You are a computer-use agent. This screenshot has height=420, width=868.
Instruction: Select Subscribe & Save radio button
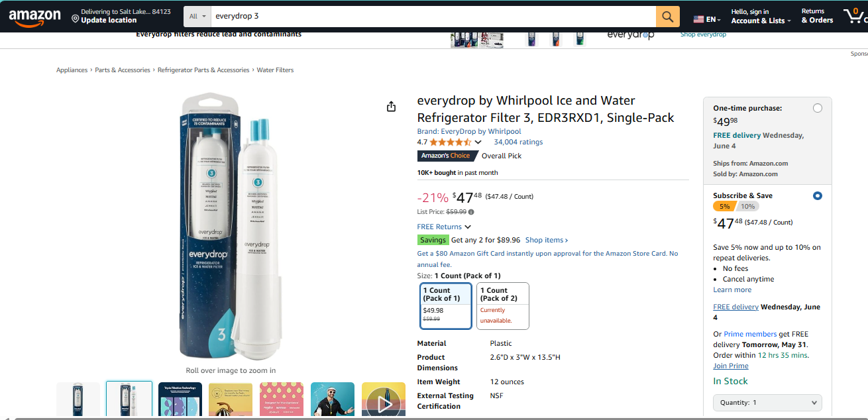pos(817,195)
